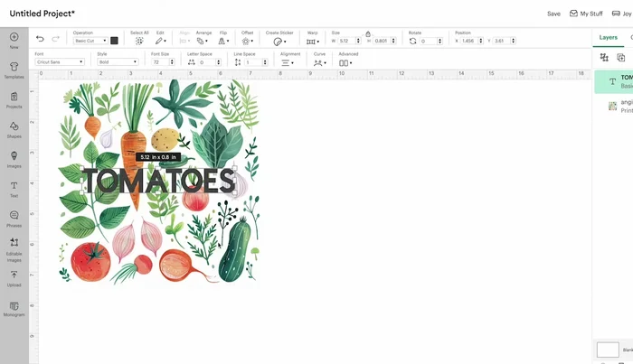Open the Advanced text options
Image resolution: width=633 pixels, height=364 pixels.
click(345, 62)
